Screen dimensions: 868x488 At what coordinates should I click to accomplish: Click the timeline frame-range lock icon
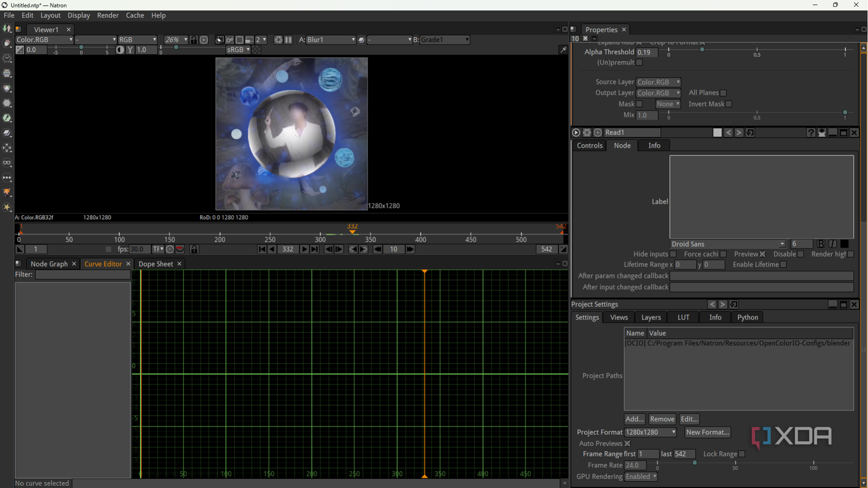[x=194, y=249]
